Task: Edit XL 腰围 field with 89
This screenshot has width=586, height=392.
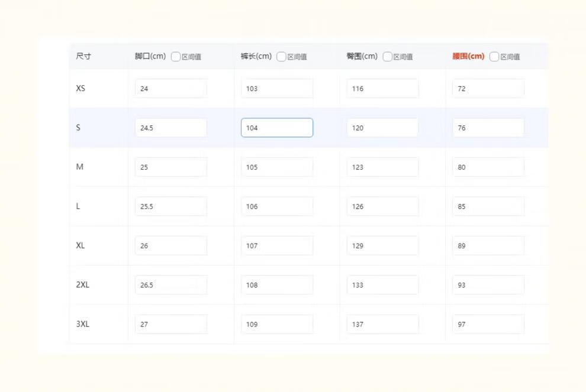Action: 488,245
